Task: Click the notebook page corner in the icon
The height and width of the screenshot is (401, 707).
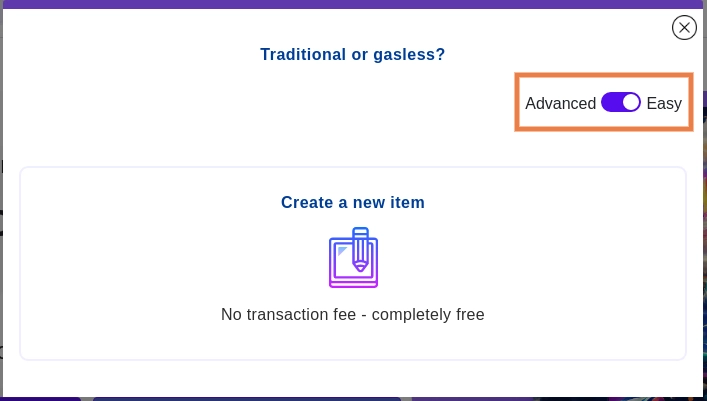Action: tap(342, 251)
